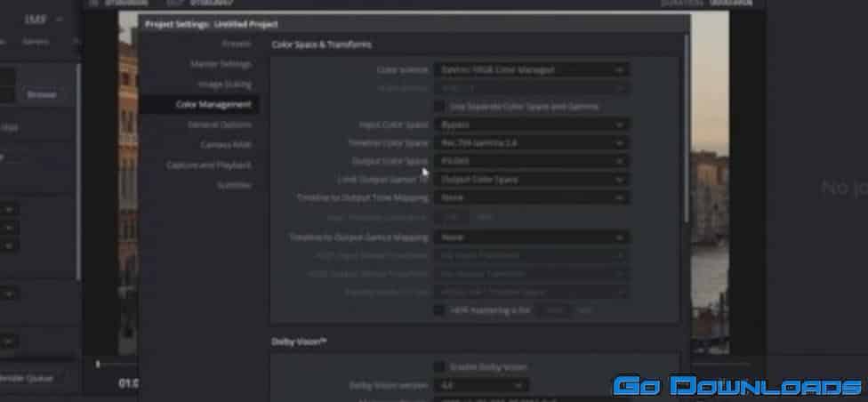Expand the Output Color Space dropdown
Image resolution: width=868 pixels, height=402 pixels.
[531, 161]
